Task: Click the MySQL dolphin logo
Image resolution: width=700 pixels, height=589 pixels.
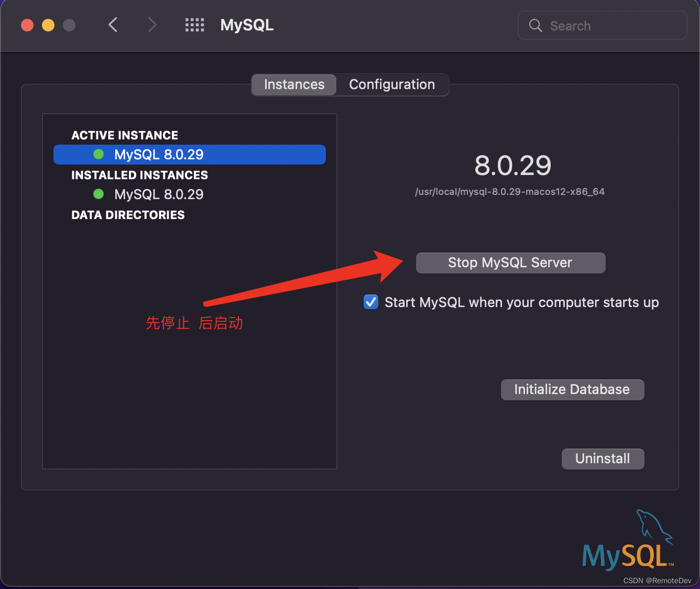Action: click(628, 540)
